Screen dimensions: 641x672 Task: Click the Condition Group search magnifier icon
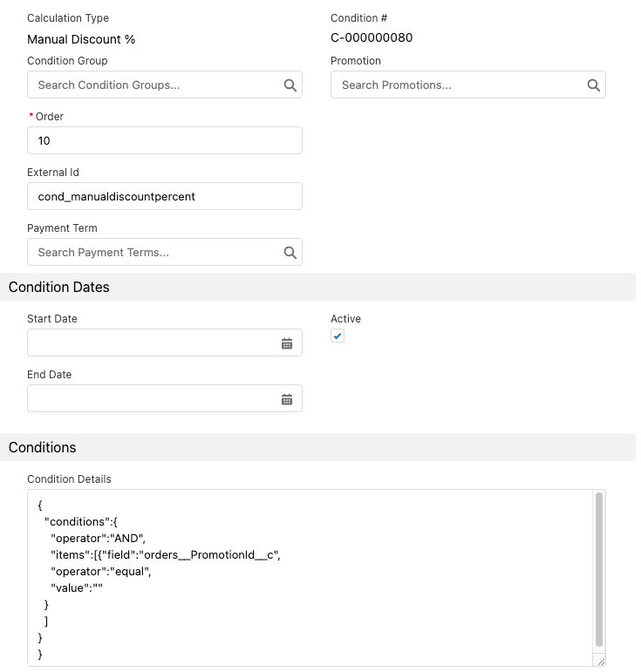290,85
